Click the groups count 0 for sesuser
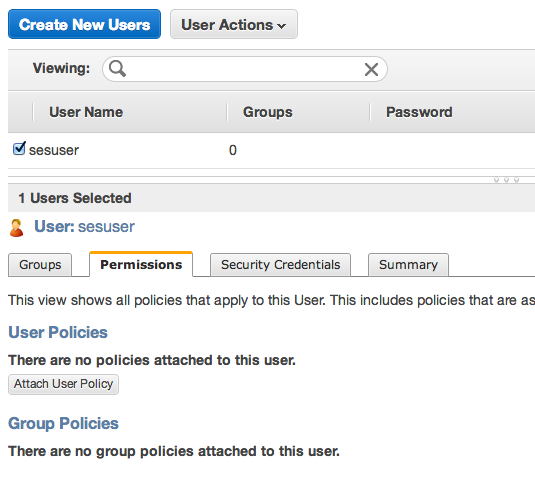535x492 pixels. [x=233, y=150]
